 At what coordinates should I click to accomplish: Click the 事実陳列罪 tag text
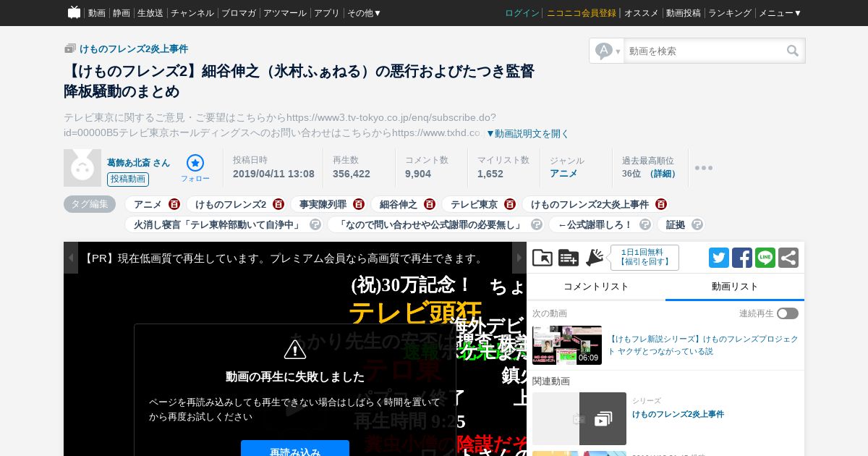pos(323,204)
